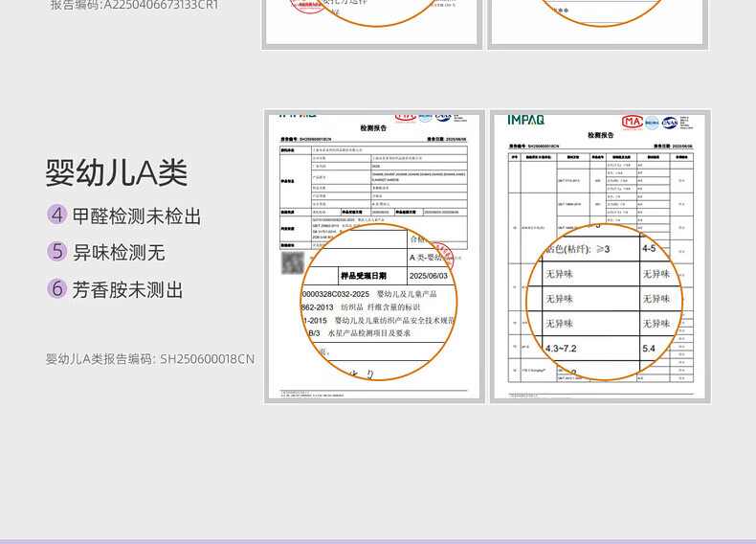This screenshot has height=544, width=756.
Task: Click the IMPAQ logo on right report
Action: pyautogui.click(x=525, y=120)
